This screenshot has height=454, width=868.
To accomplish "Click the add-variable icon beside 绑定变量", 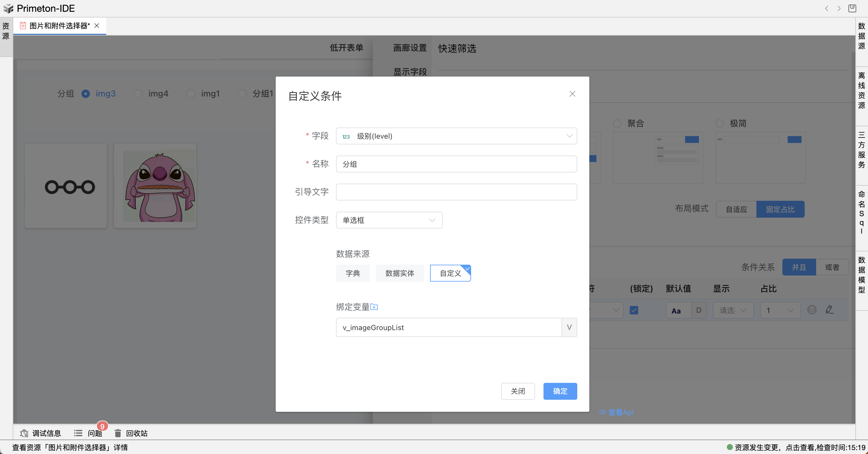I will coord(374,307).
